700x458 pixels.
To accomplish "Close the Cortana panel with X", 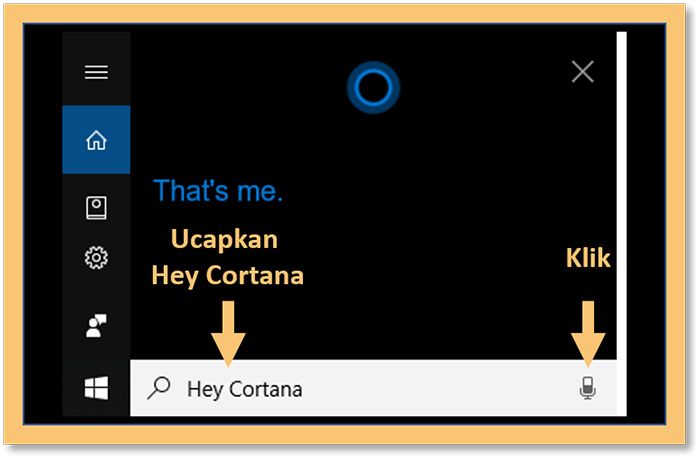I will (x=583, y=71).
